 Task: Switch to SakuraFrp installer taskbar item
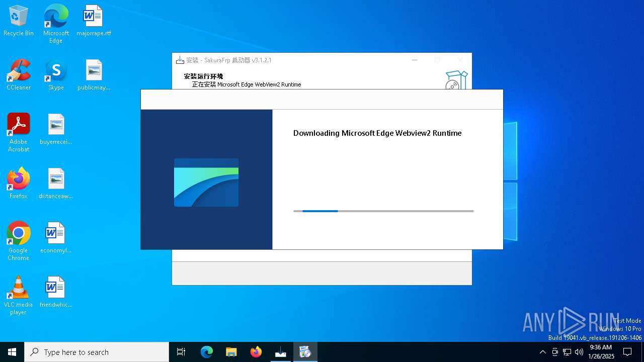[281, 352]
